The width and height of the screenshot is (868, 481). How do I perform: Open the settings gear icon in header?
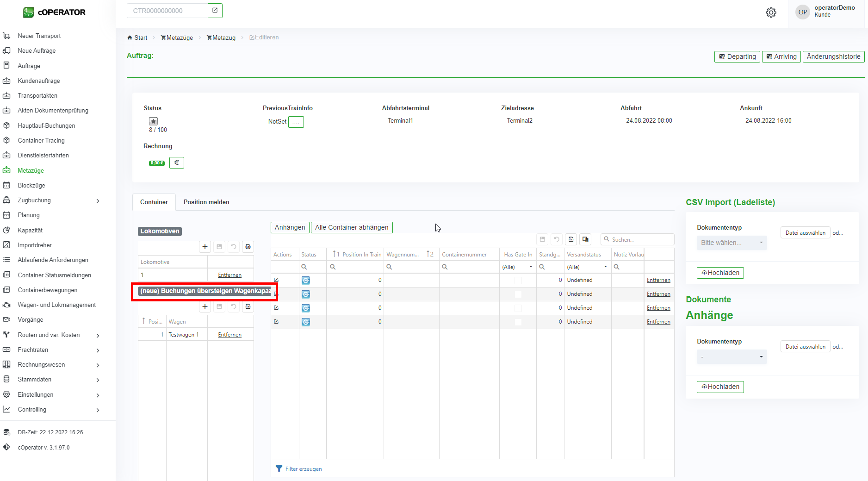pos(771,12)
